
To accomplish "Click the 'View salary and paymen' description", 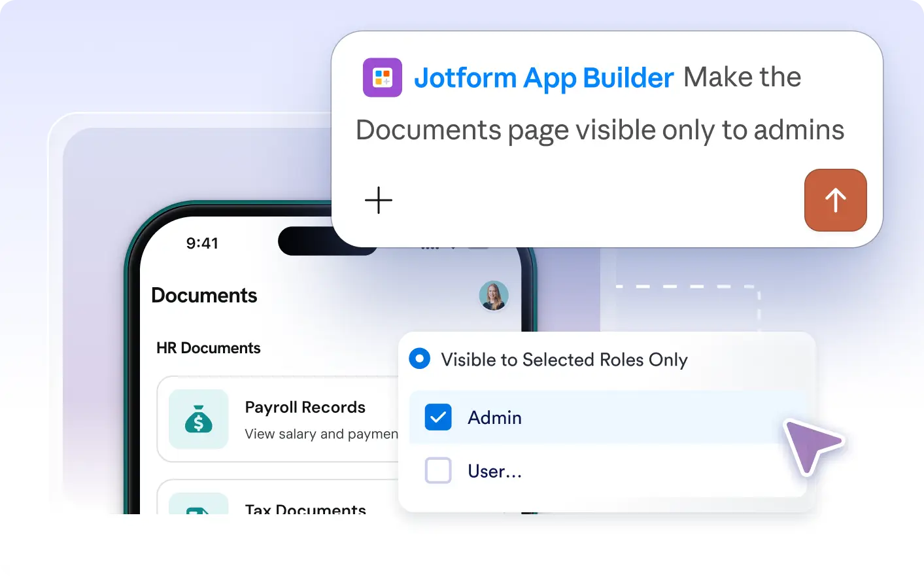I will 321,434.
